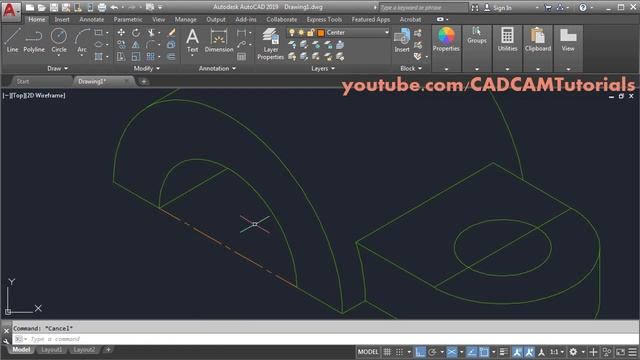Viewport: 640px width, 360px height.
Task: Click the Mirror tool icon
Action: coord(136,44)
